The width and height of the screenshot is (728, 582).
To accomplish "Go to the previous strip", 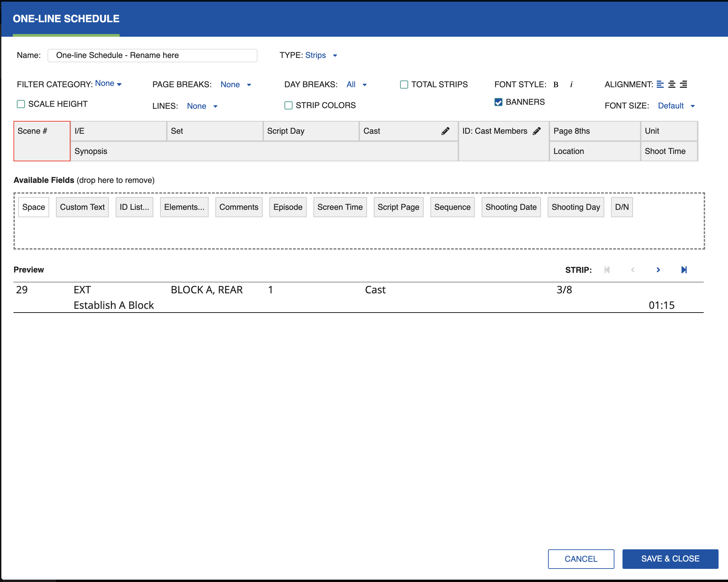I will tap(633, 269).
